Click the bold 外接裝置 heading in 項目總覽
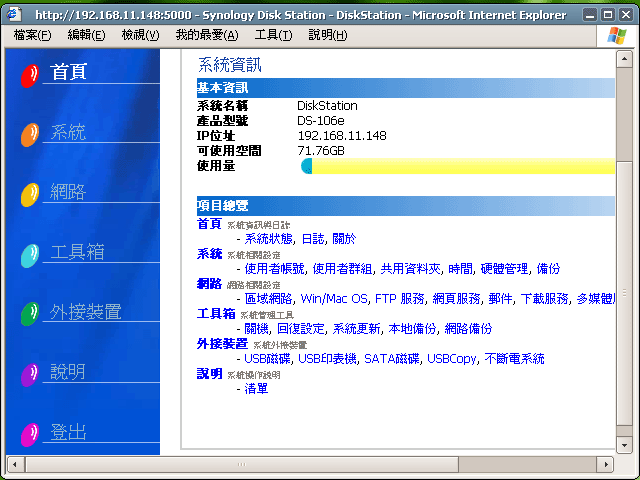 (222, 344)
